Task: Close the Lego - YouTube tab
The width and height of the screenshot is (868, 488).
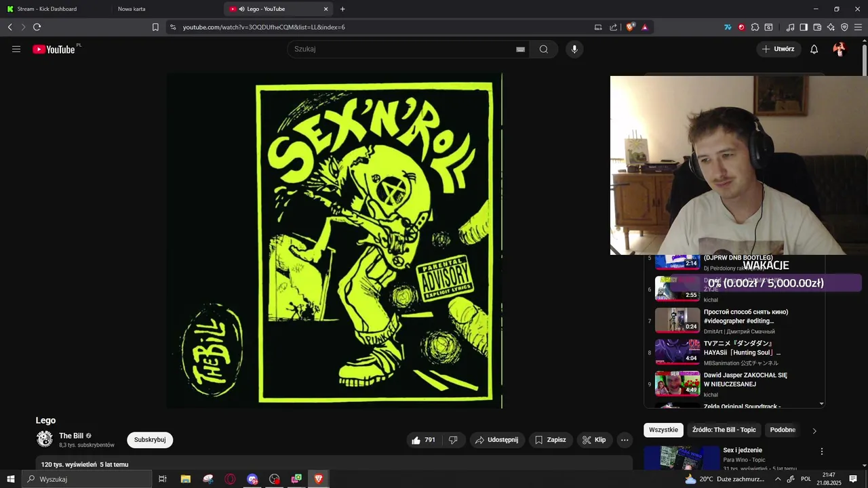Action: point(325,9)
